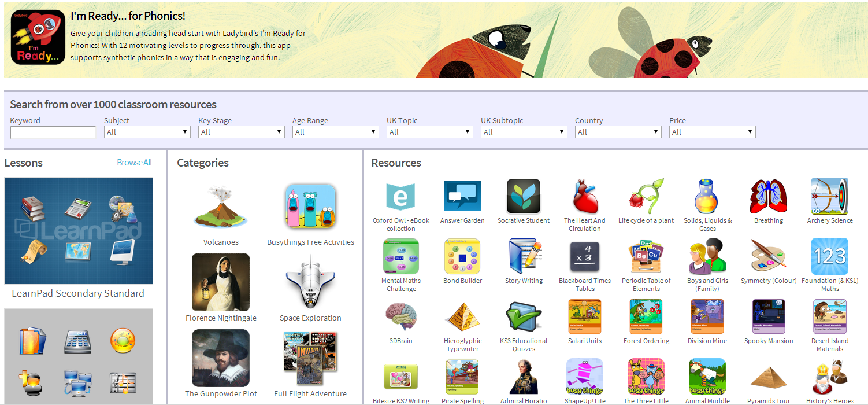This screenshot has width=868, height=405.
Task: Open the Blackboard Times Tables icon
Action: pos(584,256)
